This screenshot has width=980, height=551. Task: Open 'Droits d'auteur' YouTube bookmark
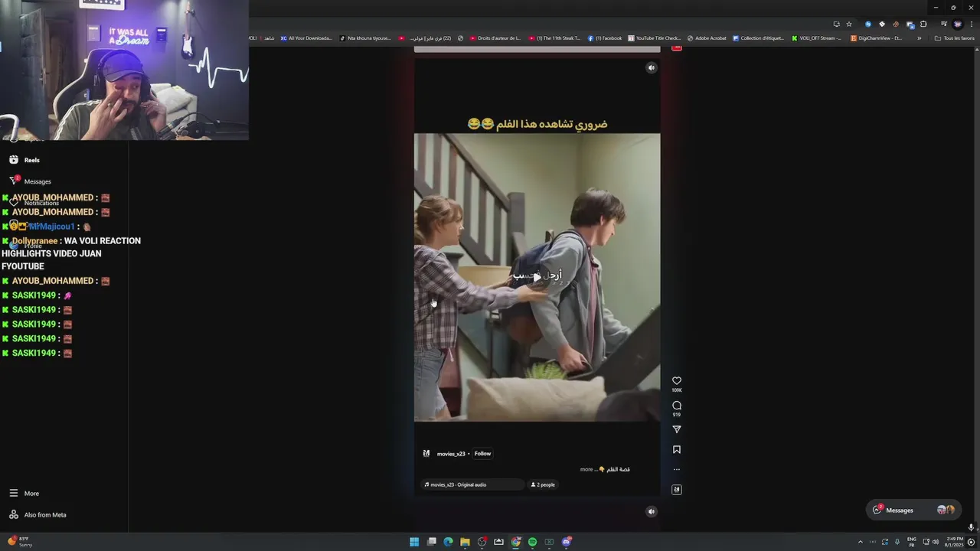coord(495,37)
